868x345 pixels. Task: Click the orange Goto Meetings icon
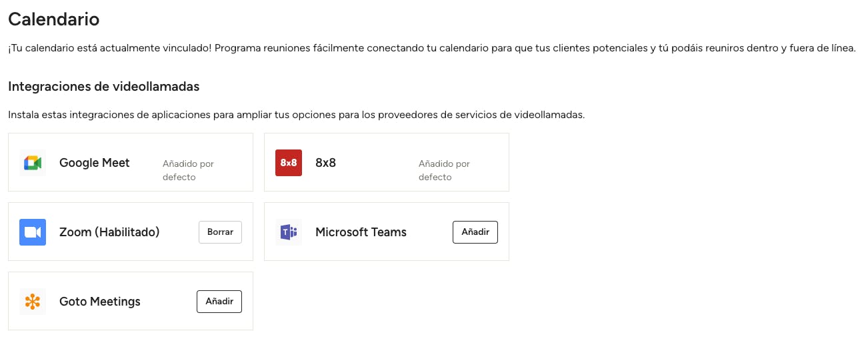coord(33,302)
